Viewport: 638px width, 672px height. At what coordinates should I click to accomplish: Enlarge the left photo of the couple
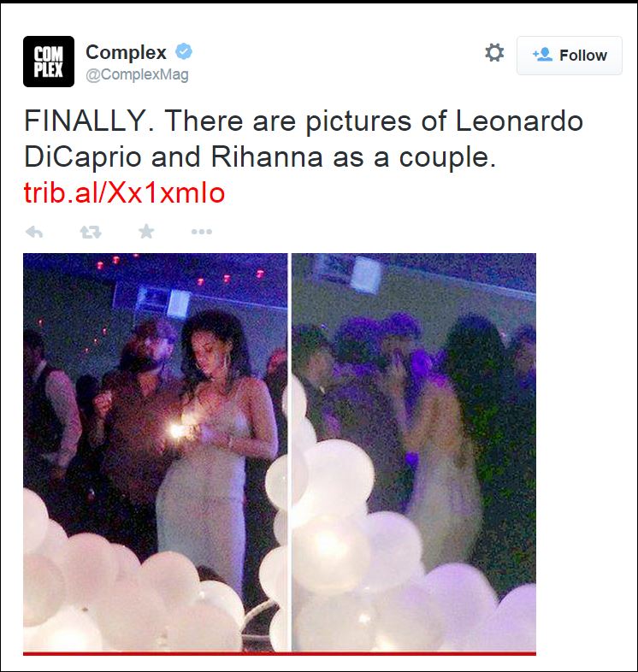click(155, 453)
